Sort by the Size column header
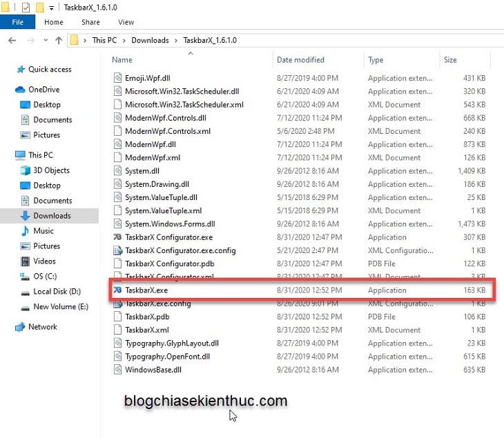The width and height of the screenshot is (504, 438). (450, 60)
